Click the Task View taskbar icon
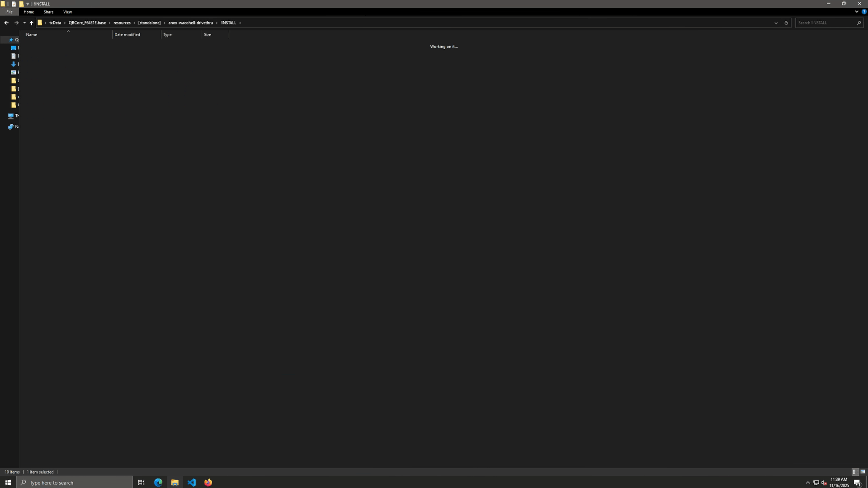This screenshot has height=488, width=868. [x=141, y=482]
